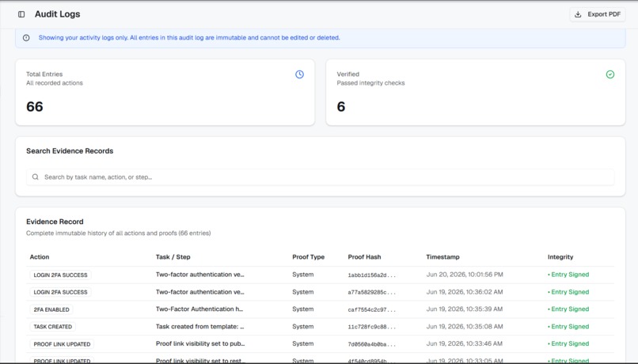Click the Total Entries count 66
The width and height of the screenshot is (638, 364).
[35, 107]
